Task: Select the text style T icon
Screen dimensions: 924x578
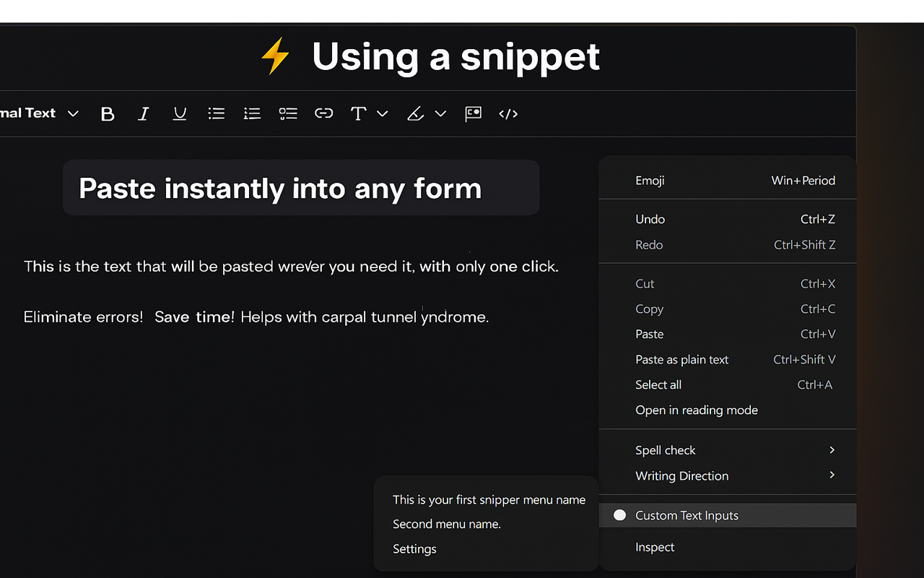Action: coord(358,114)
